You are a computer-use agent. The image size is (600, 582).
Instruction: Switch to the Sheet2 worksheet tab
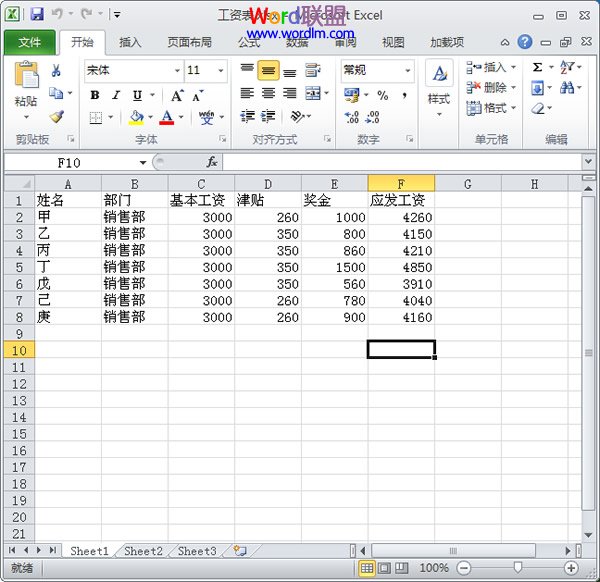pyautogui.click(x=143, y=551)
